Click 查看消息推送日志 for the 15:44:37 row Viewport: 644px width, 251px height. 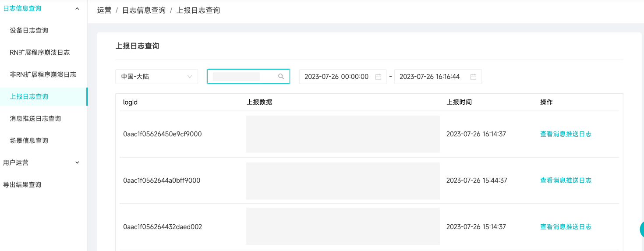coord(566,180)
